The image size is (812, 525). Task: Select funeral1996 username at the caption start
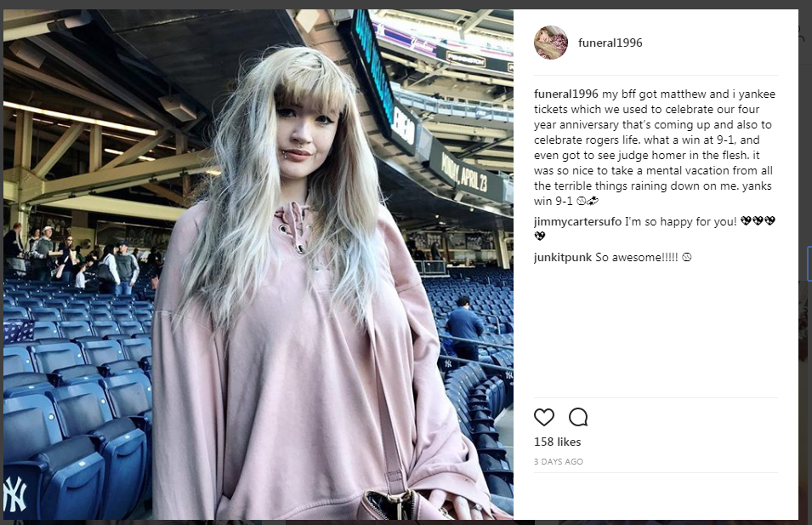[566, 94]
